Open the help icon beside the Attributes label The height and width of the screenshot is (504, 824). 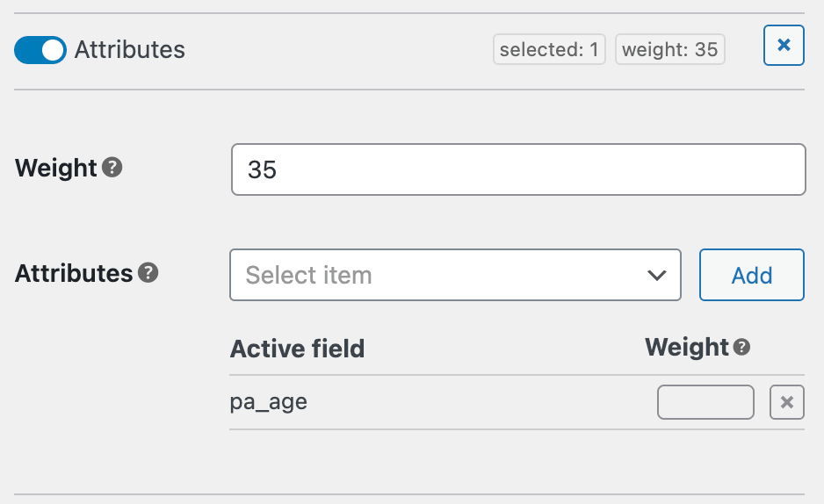(148, 273)
